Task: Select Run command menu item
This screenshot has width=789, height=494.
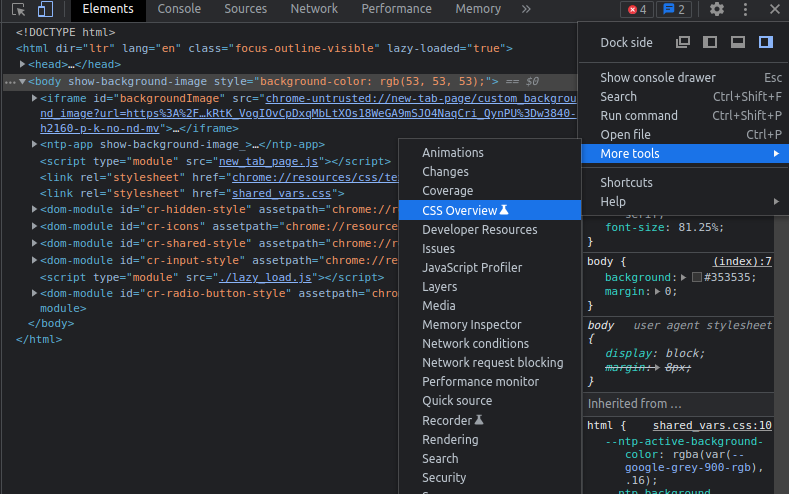Action: pyautogui.click(x=685, y=116)
